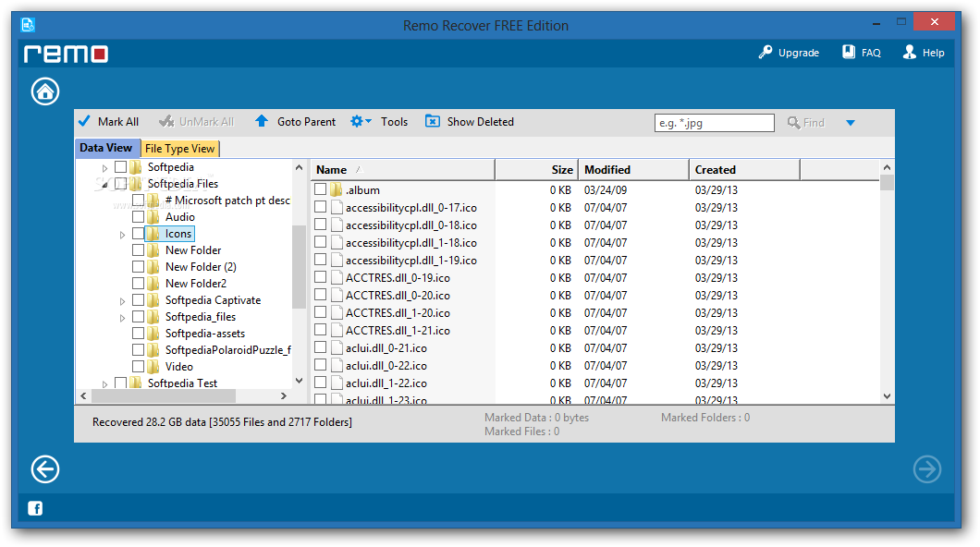Click the UnMark All icon
This screenshot has width=980, height=547.
pyautogui.click(x=166, y=121)
